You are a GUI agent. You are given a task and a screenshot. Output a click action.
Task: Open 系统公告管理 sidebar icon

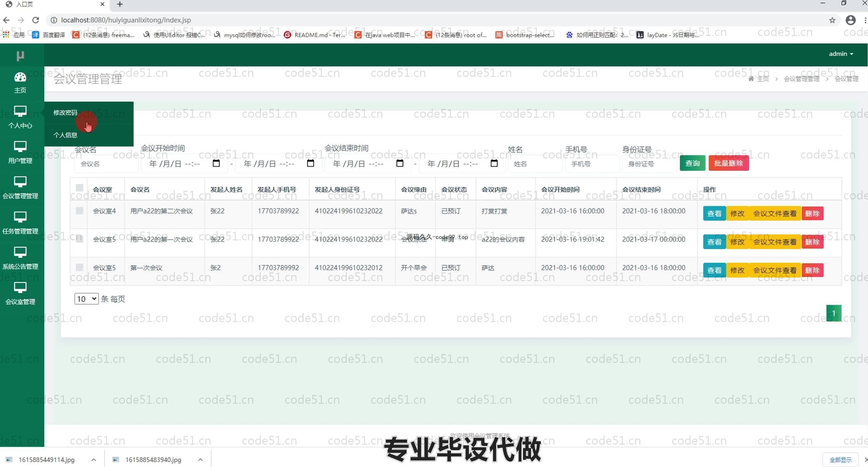tap(20, 252)
